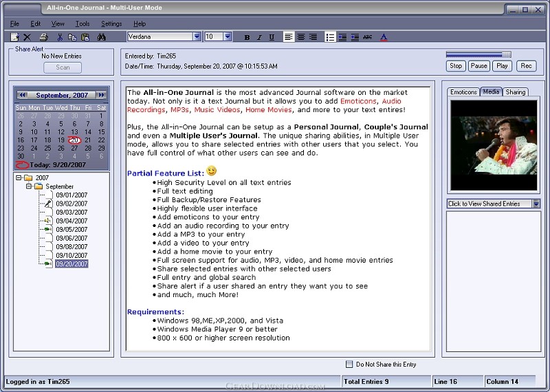Create a new journal entry icon

(14, 37)
